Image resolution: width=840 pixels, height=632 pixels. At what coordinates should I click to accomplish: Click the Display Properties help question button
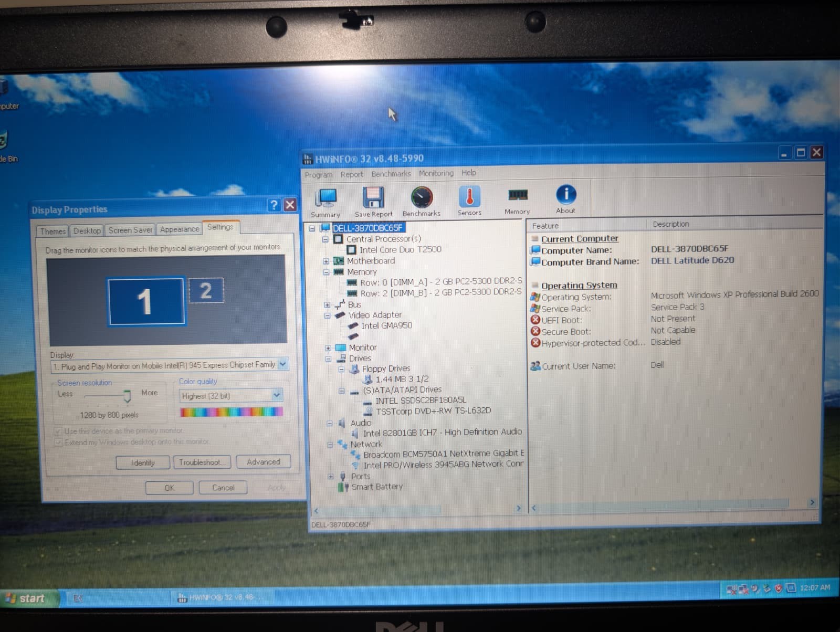274,205
